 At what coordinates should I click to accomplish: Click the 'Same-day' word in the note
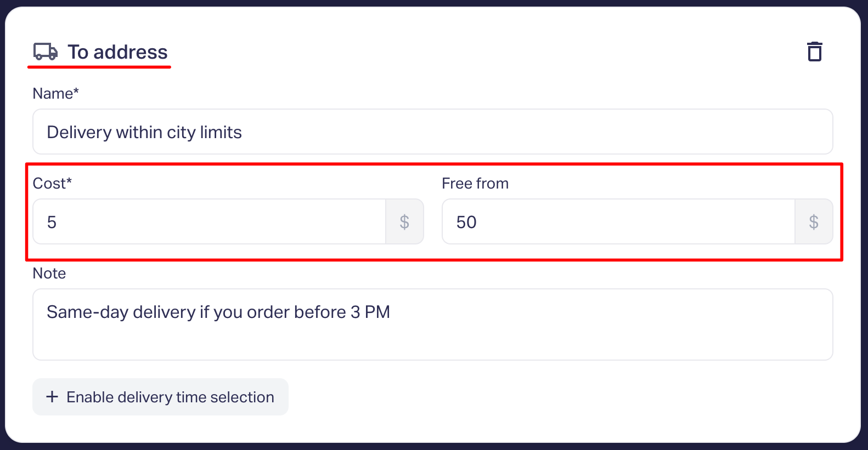coord(87,312)
